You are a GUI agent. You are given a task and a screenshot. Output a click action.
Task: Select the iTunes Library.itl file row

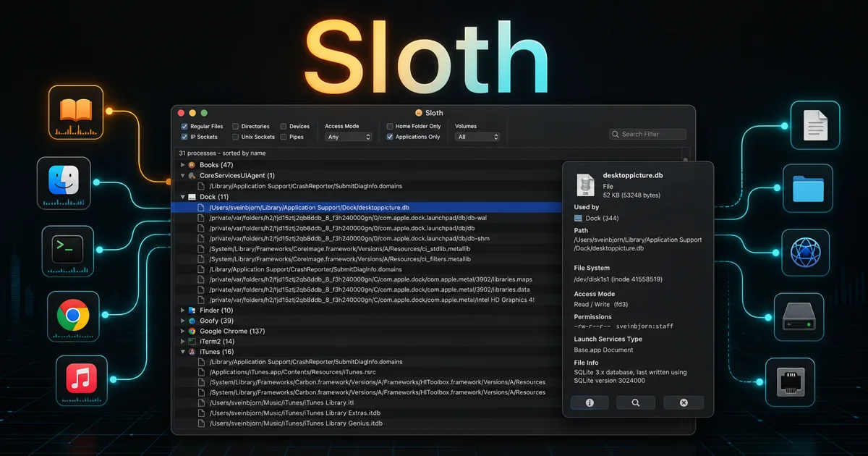pos(368,402)
